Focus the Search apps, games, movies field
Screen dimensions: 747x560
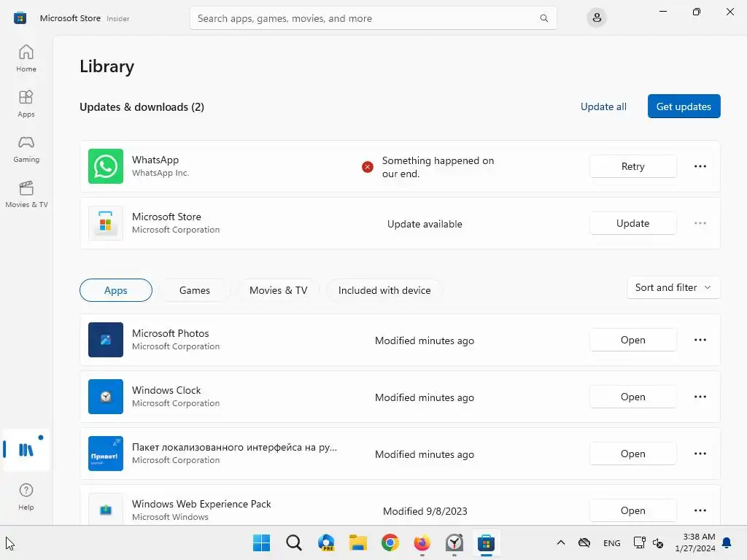click(373, 18)
